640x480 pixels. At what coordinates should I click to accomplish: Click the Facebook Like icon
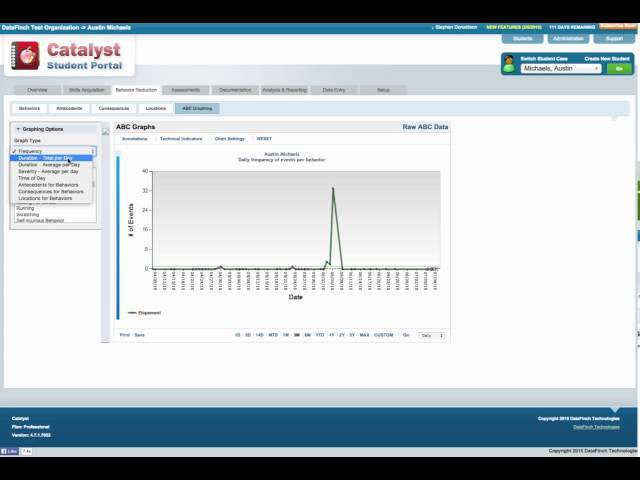coord(9,451)
